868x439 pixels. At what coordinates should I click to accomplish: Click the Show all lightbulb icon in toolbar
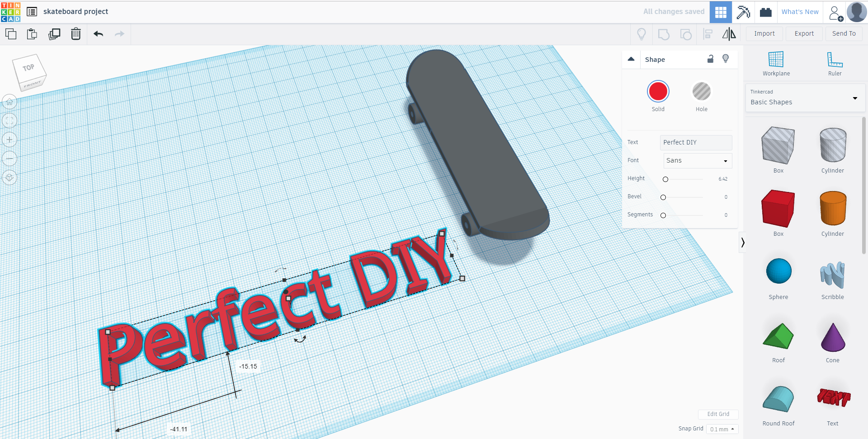(x=642, y=34)
